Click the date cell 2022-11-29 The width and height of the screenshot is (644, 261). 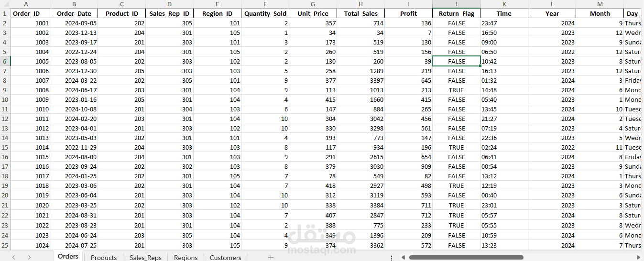click(x=74, y=147)
